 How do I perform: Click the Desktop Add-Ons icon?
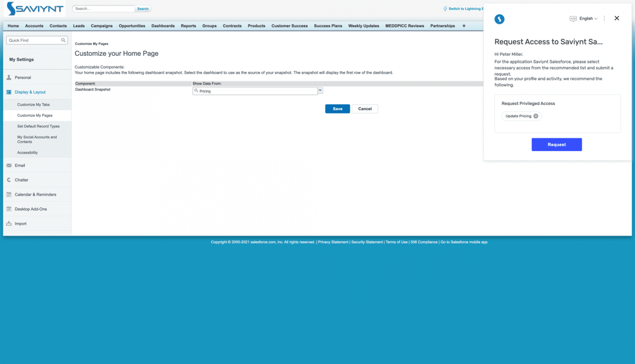[9, 209]
